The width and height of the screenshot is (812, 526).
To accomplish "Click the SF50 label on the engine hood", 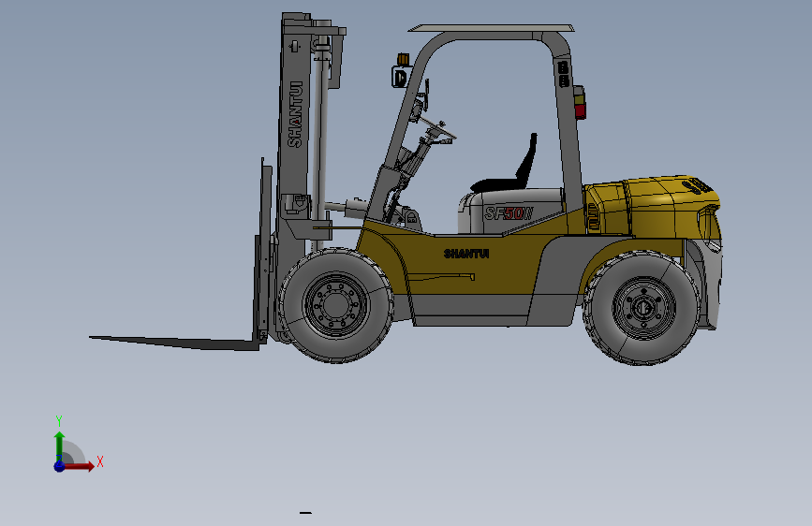I will coord(509,213).
